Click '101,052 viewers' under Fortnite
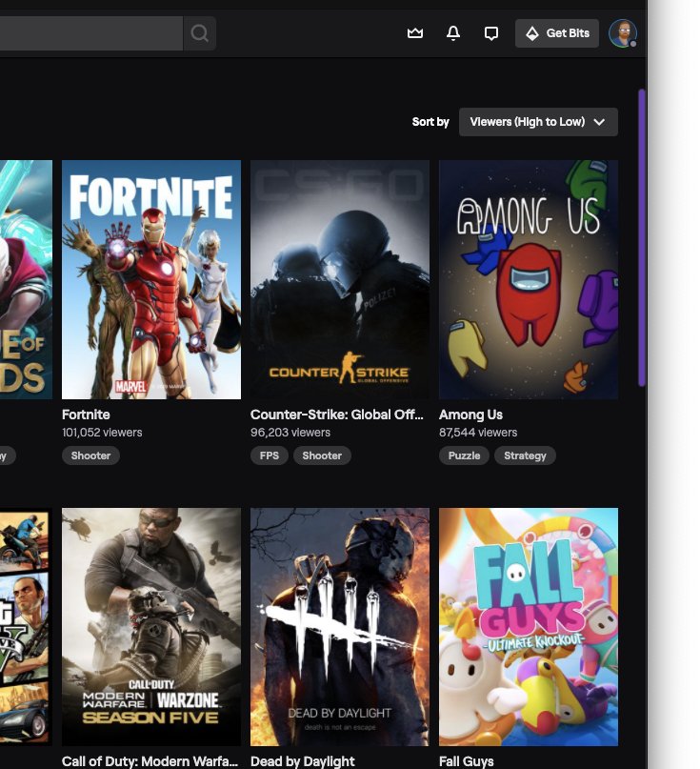This screenshot has height=769, width=700. tap(102, 433)
